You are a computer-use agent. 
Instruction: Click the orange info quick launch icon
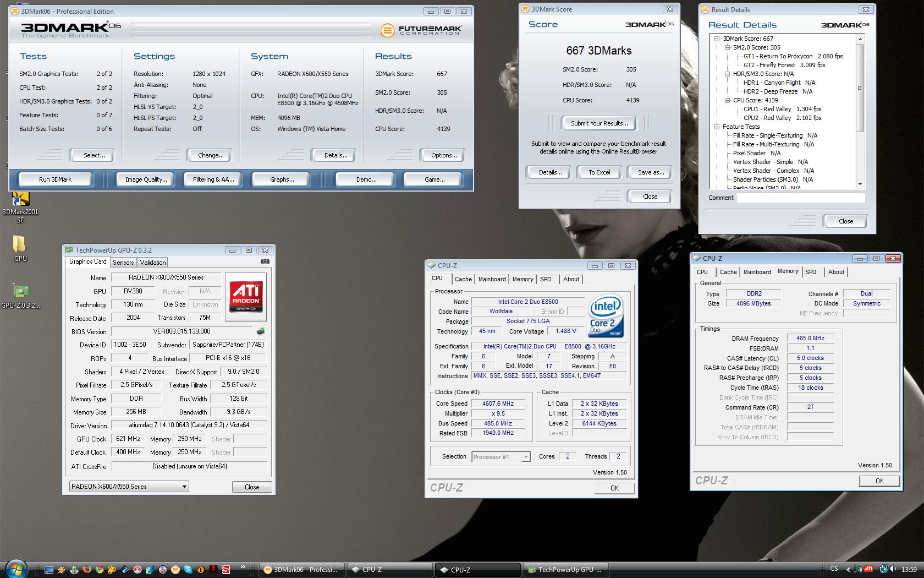(x=201, y=570)
